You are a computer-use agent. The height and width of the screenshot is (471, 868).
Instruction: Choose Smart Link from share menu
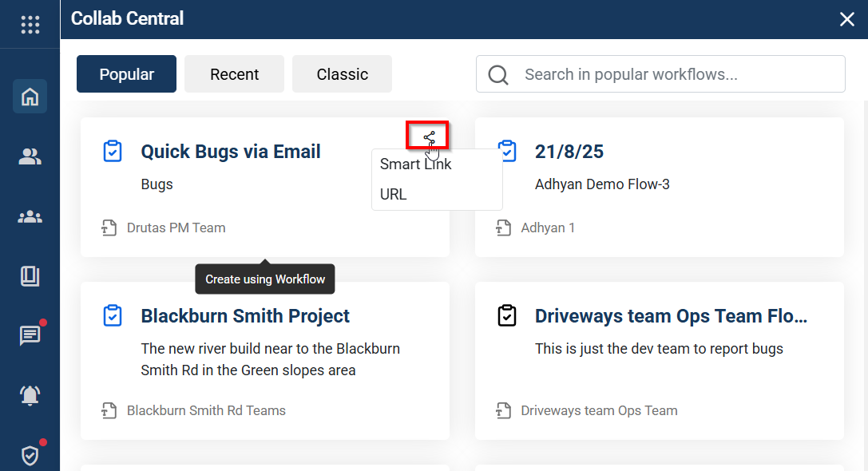416,164
